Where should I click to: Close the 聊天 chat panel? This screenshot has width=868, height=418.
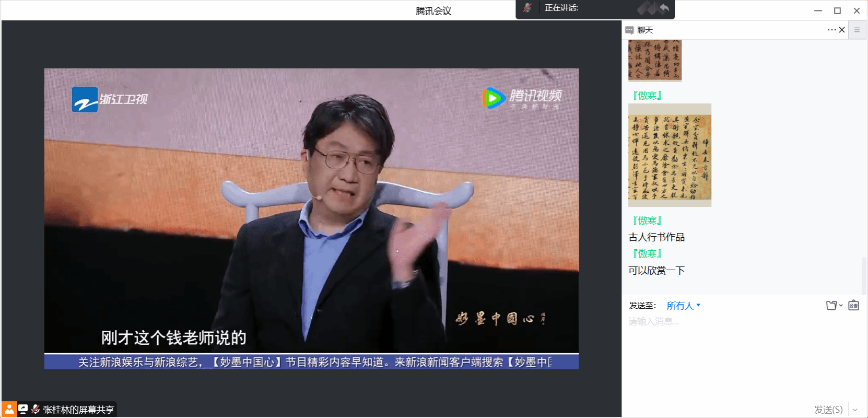point(842,30)
